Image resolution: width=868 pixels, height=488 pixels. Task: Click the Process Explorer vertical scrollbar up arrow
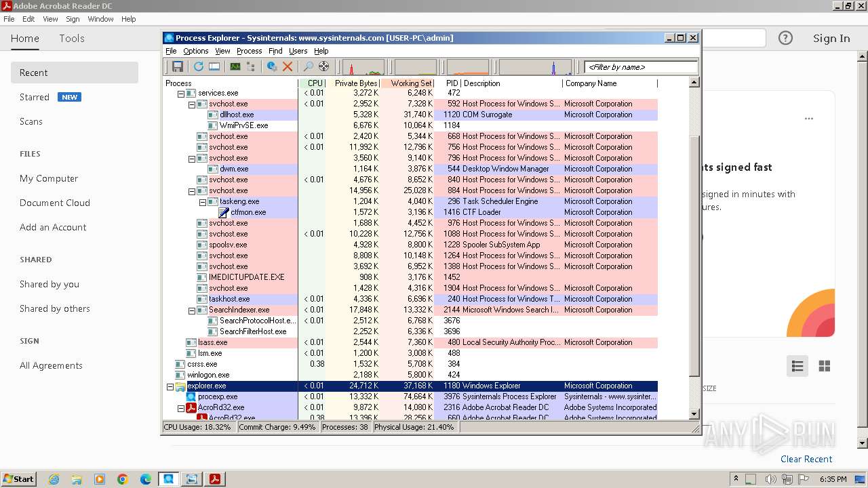(x=694, y=83)
